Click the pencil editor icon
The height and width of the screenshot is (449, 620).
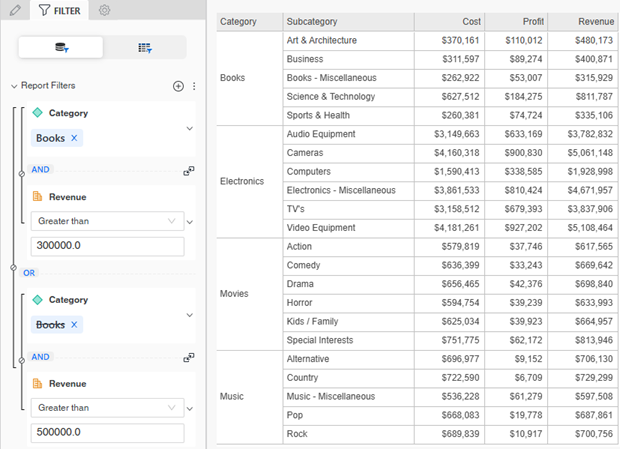[x=14, y=10]
